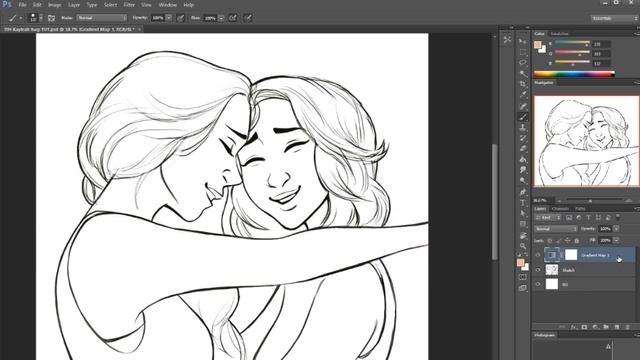The image size is (640, 360).
Task: Open the brush Mode dropdown
Action: coord(102,18)
